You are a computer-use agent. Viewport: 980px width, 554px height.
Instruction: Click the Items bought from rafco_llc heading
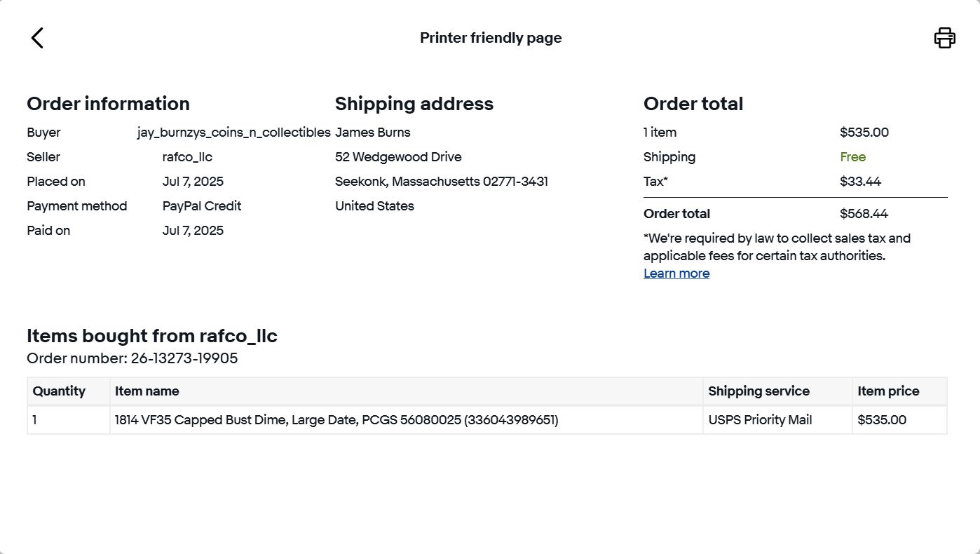152,336
